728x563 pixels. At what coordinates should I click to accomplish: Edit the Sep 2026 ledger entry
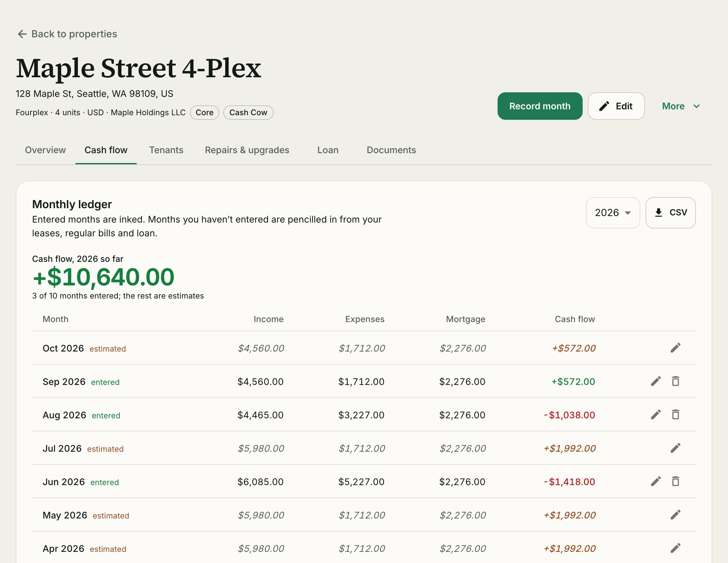pyautogui.click(x=656, y=381)
